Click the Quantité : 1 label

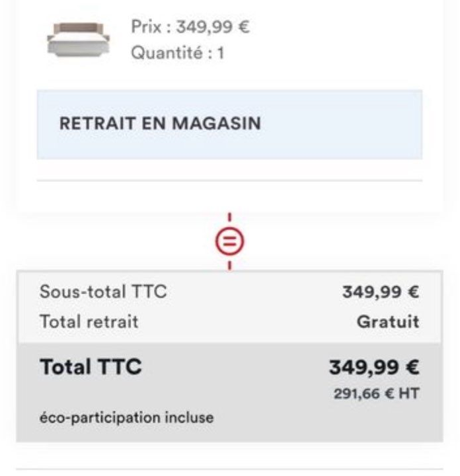[177, 52]
